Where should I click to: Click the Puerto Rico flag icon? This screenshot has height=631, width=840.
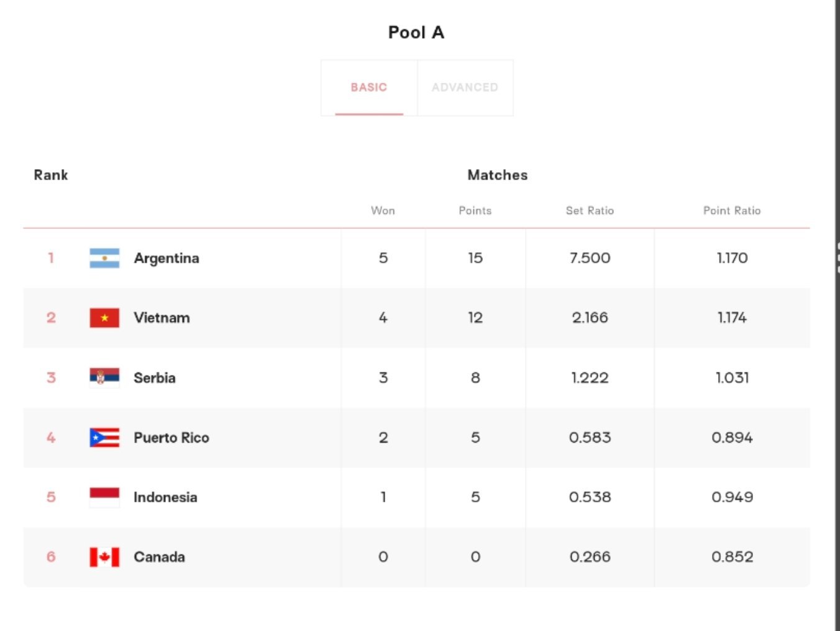(x=104, y=438)
